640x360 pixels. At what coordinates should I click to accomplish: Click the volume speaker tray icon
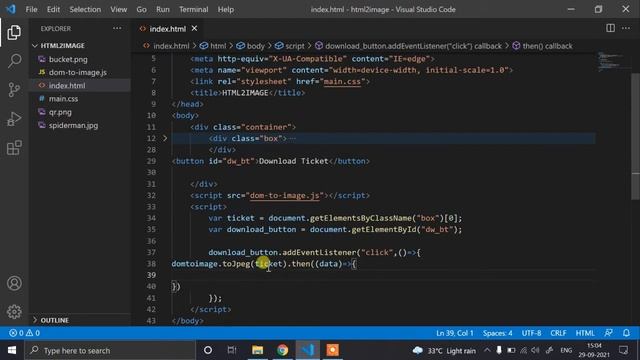tap(536, 350)
